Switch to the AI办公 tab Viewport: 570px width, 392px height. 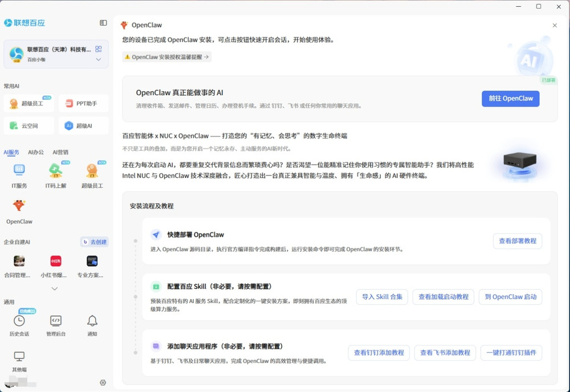[36, 152]
